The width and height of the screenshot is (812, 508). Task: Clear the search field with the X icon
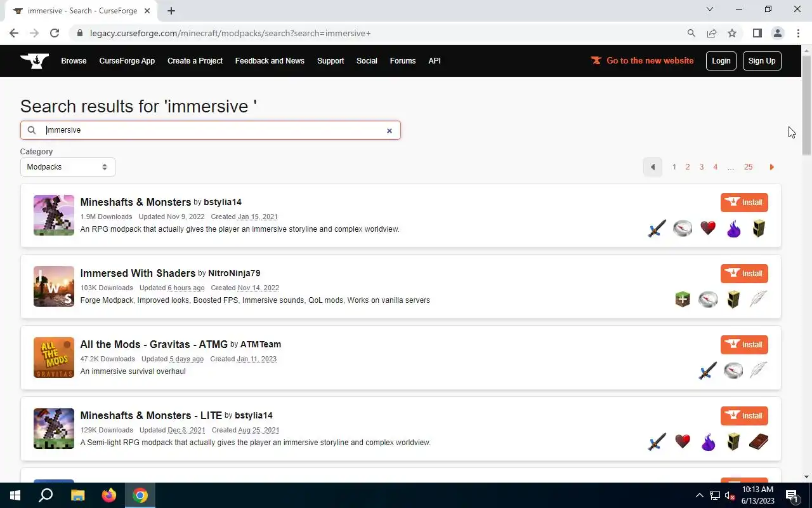pos(390,131)
